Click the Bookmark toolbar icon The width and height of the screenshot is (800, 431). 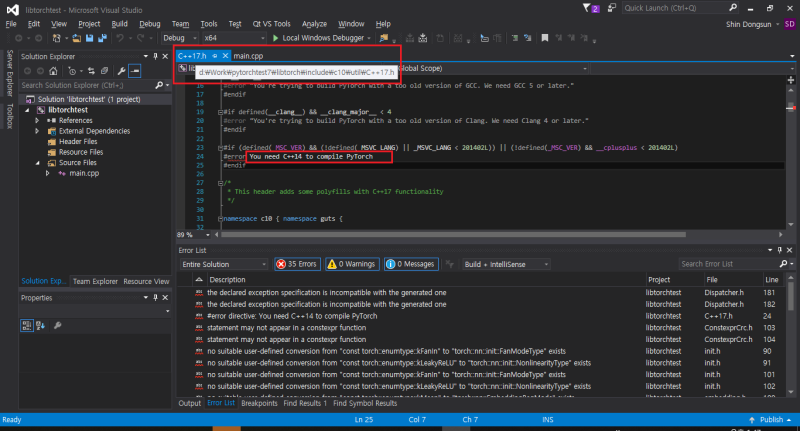tap(544, 38)
